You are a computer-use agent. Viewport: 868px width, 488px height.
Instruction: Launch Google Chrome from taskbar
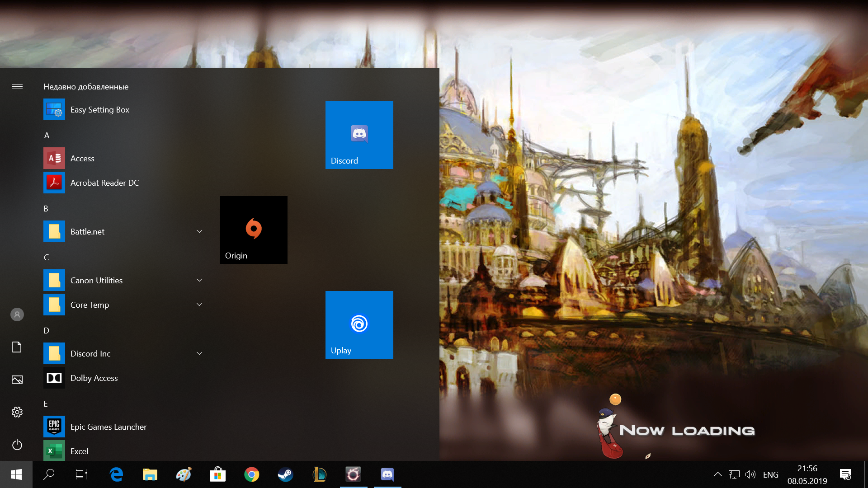click(252, 474)
